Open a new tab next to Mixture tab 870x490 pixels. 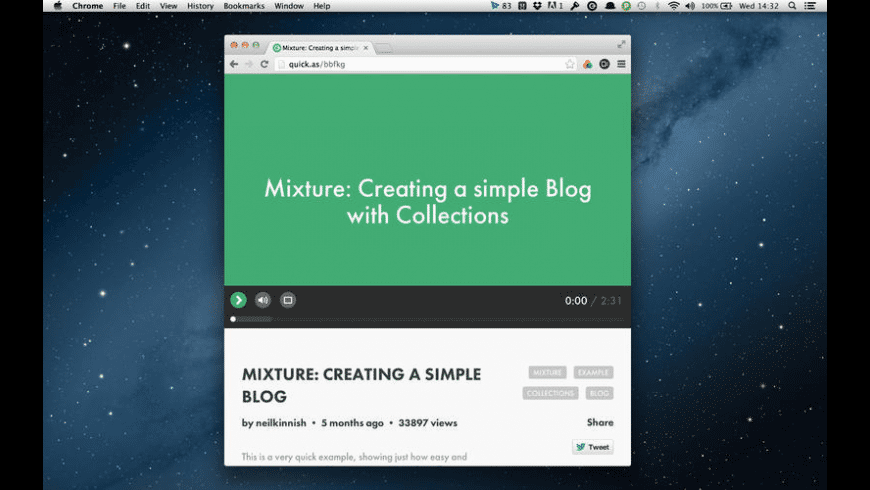[384, 49]
